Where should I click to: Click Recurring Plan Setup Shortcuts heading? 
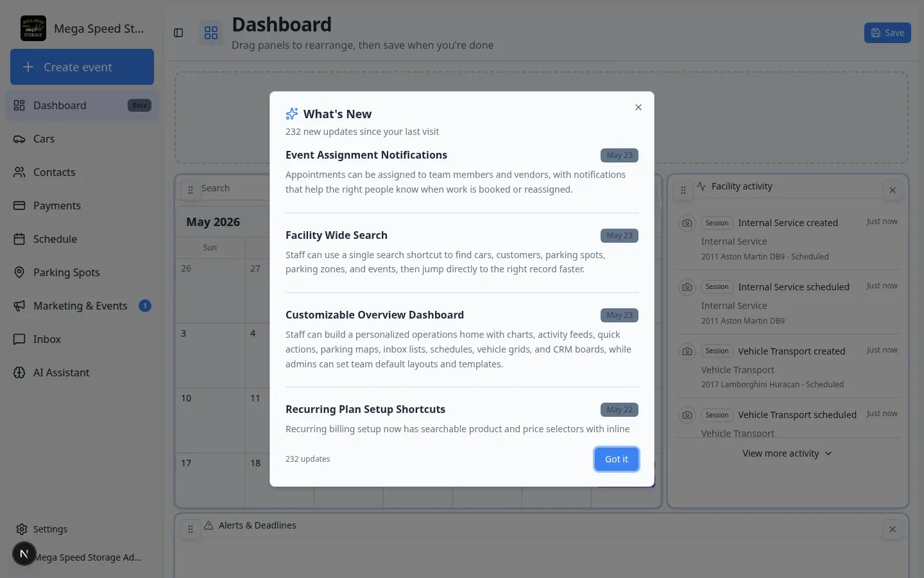tap(365, 409)
